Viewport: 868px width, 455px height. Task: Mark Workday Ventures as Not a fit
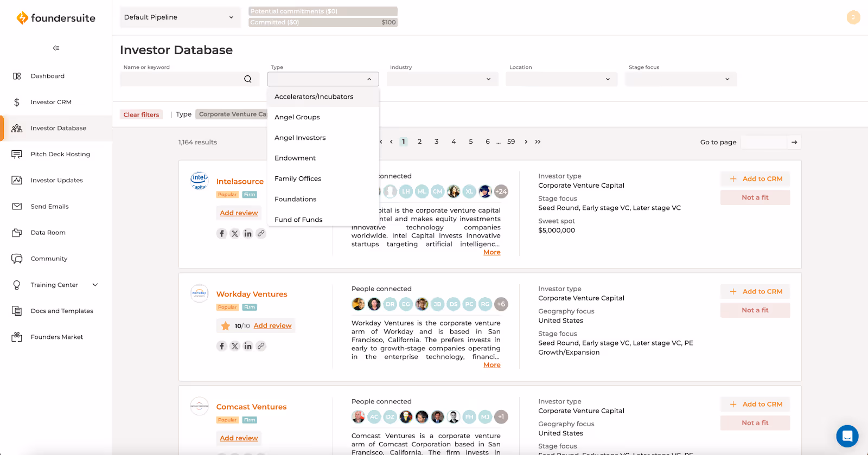coord(755,310)
